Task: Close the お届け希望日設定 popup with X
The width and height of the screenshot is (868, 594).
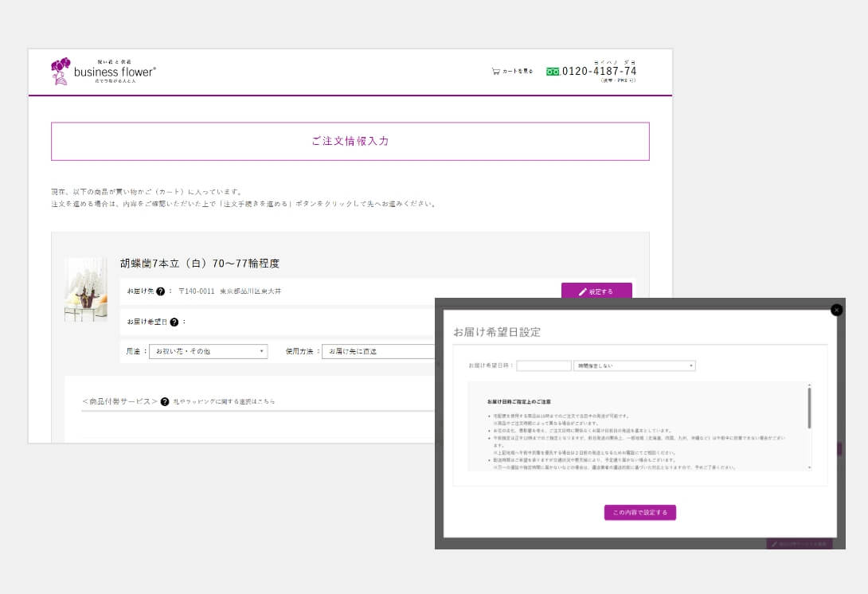Action: tap(836, 310)
